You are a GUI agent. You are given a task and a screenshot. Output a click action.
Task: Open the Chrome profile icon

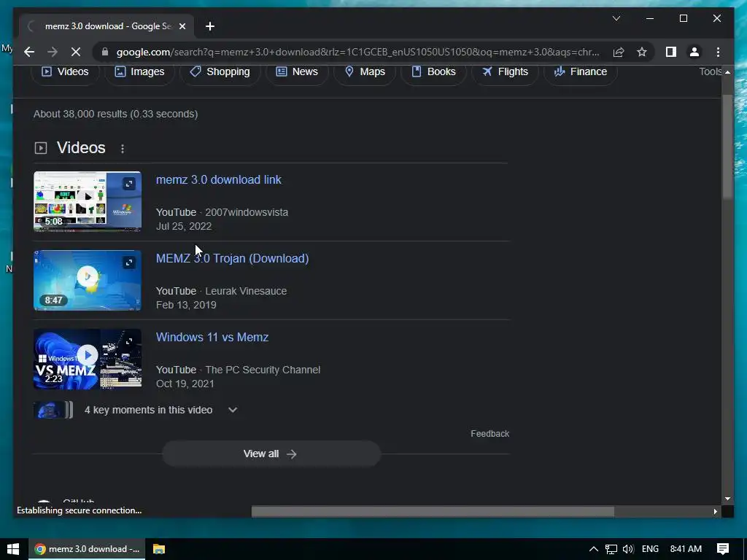coord(694,52)
